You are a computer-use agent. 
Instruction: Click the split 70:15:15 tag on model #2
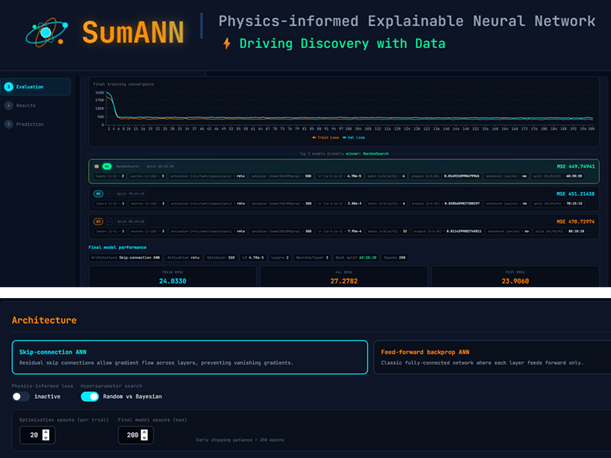131,194
